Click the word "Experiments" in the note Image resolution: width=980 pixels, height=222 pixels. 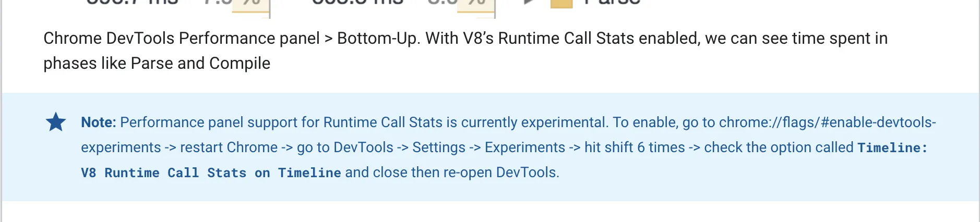pos(524,148)
